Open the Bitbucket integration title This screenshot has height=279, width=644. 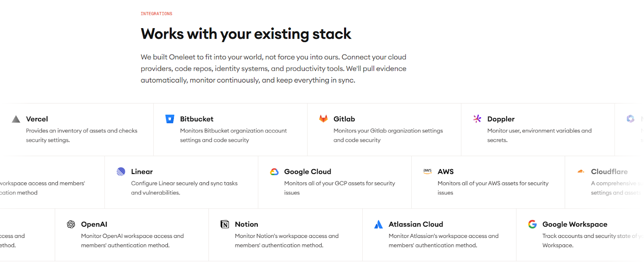click(197, 119)
